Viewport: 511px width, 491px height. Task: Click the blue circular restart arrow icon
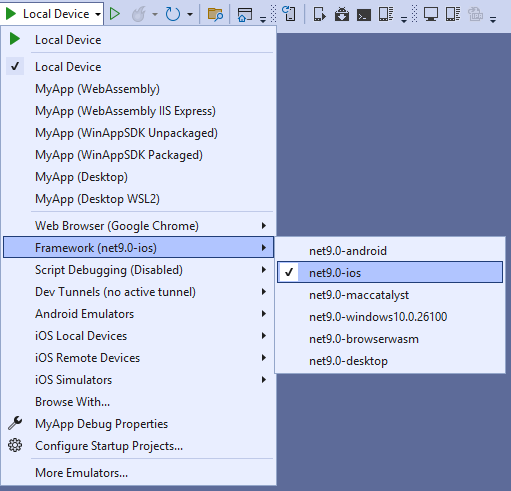pos(173,14)
